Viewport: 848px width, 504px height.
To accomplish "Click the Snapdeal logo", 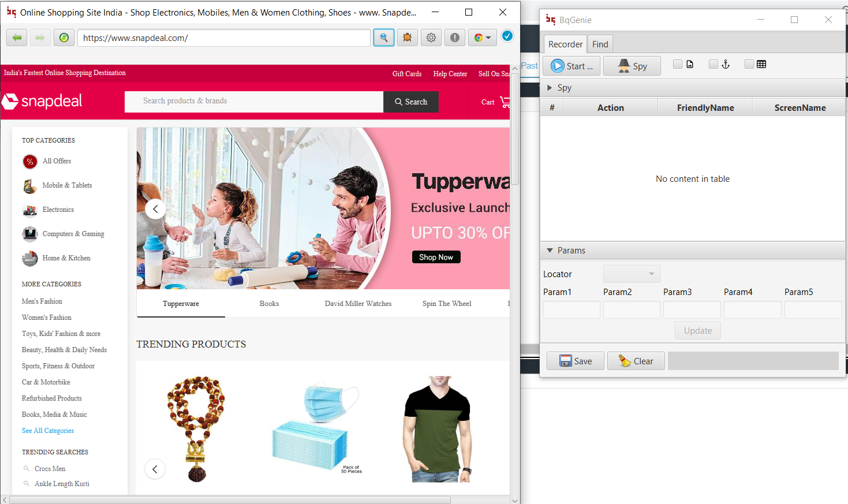I will point(42,101).
